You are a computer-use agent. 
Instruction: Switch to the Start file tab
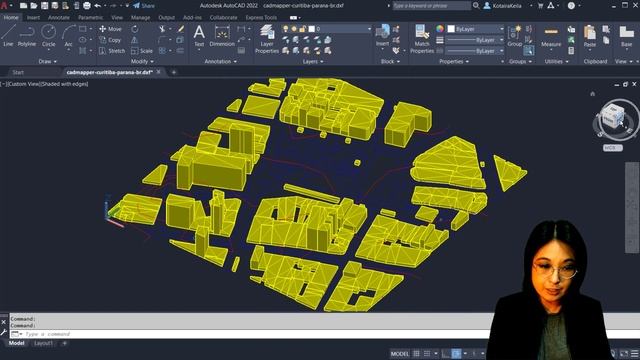tap(18, 72)
